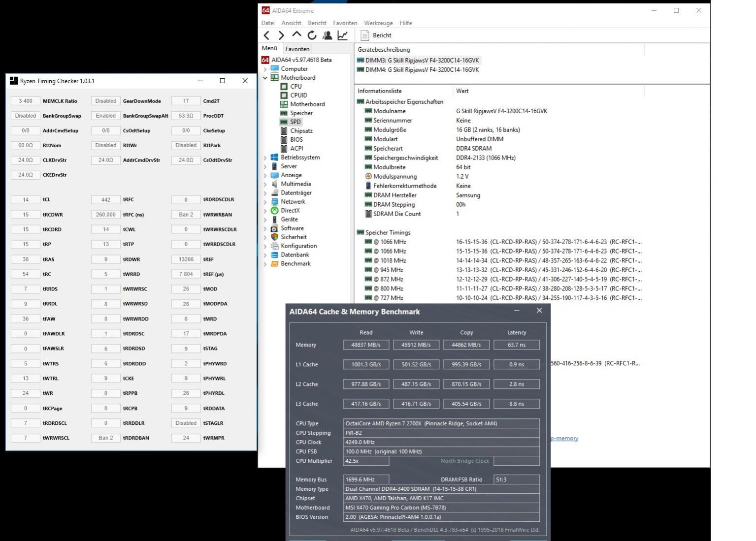Open the user report icon in AIDA64 toolbar
756x541 pixels.
click(327, 35)
